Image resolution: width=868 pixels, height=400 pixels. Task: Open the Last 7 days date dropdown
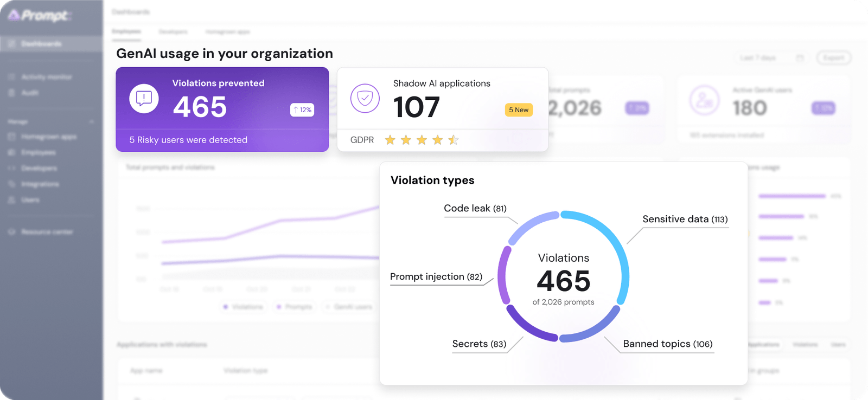point(771,58)
